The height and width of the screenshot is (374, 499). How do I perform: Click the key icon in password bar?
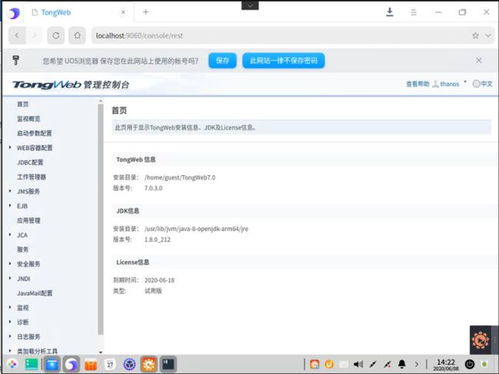(16, 60)
